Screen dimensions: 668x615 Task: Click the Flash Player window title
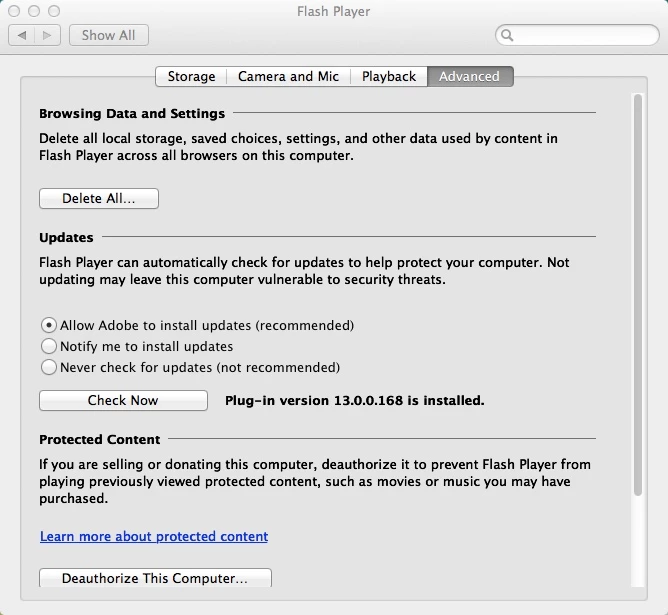click(x=334, y=11)
